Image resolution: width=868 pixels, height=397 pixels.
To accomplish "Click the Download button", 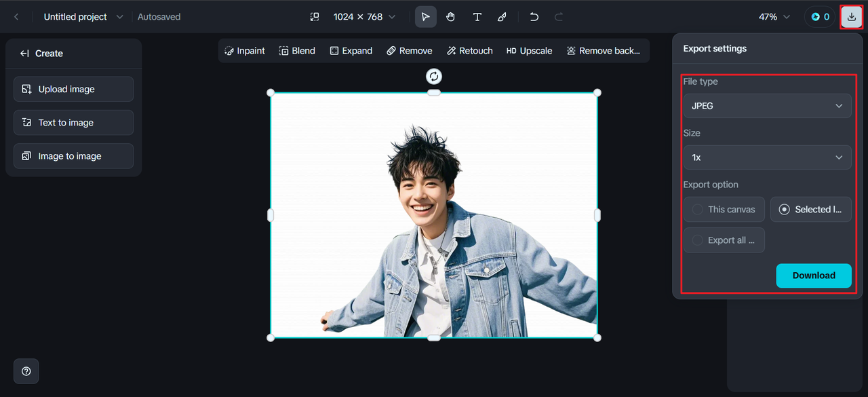I will click(x=814, y=276).
